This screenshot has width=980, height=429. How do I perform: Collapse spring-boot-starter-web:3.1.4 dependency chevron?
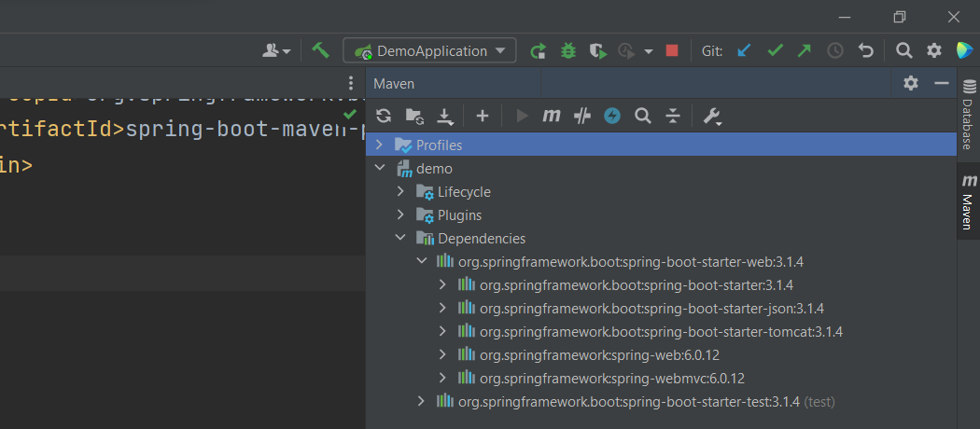pos(422,261)
